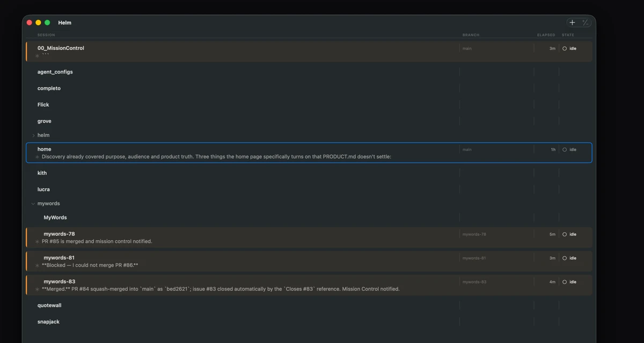Click the BRANCH column header
Screen dimensions: 644x343
pyautogui.click(x=471, y=35)
